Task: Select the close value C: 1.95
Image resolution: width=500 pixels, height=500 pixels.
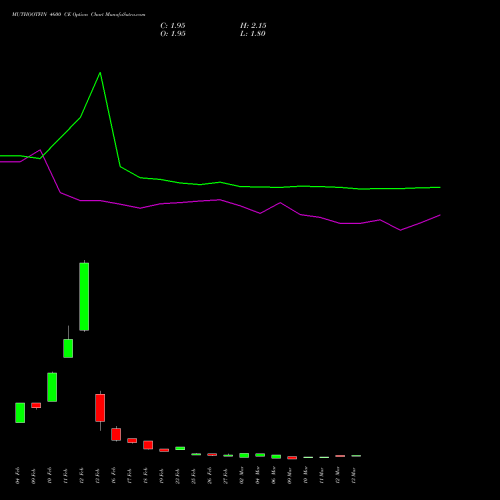Action: (x=173, y=26)
